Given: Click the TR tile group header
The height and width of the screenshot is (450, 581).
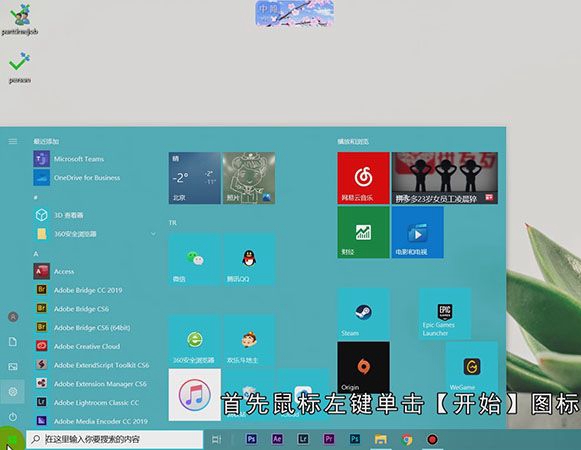Looking at the screenshot, I should pos(173,223).
